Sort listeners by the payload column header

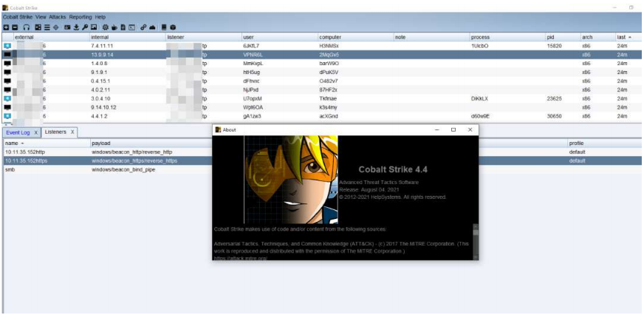point(151,143)
